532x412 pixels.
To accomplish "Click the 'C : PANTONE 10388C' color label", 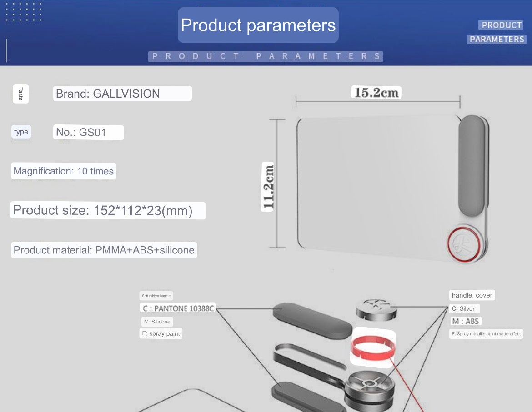I will pos(178,309).
